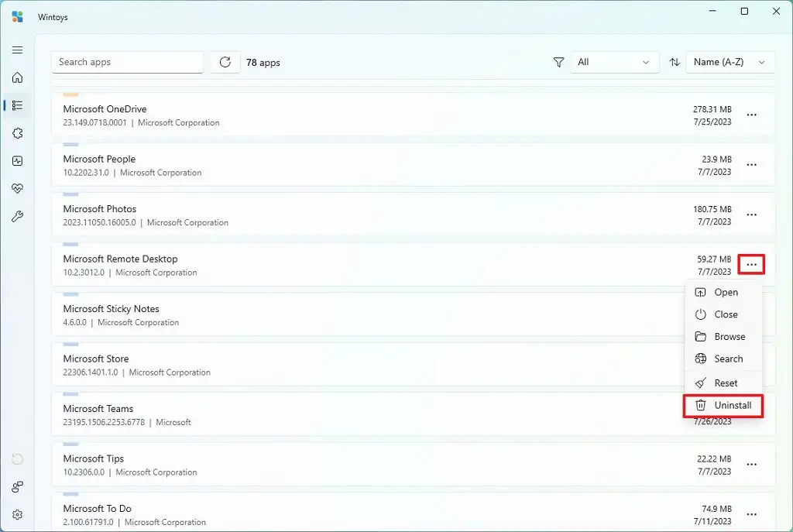Open the puzzle-piece sidebar icon
The width and height of the screenshot is (793, 532).
(x=17, y=133)
